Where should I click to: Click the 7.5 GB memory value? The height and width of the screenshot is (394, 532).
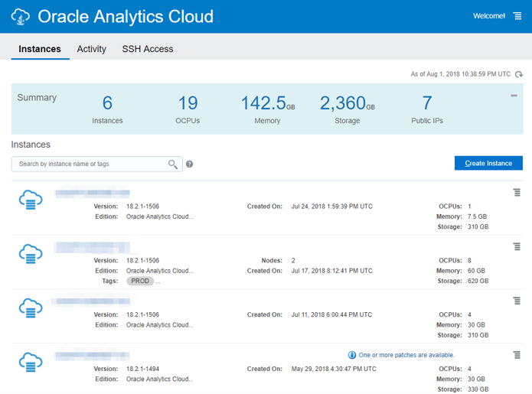[478, 217]
